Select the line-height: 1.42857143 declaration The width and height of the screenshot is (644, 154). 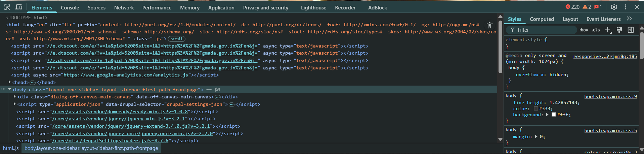(546, 102)
